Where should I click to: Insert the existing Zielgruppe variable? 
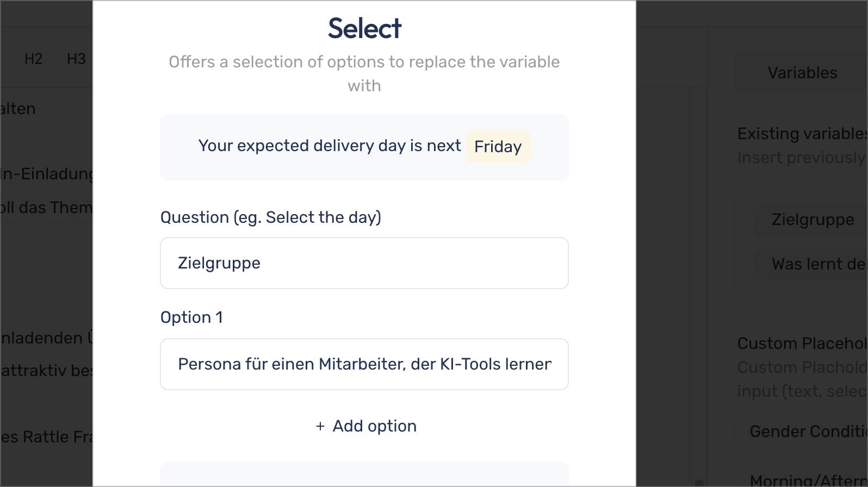point(813,220)
